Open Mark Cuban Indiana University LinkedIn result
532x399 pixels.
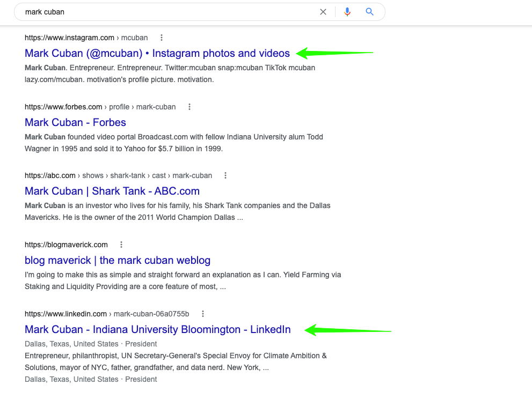pyautogui.click(x=158, y=329)
